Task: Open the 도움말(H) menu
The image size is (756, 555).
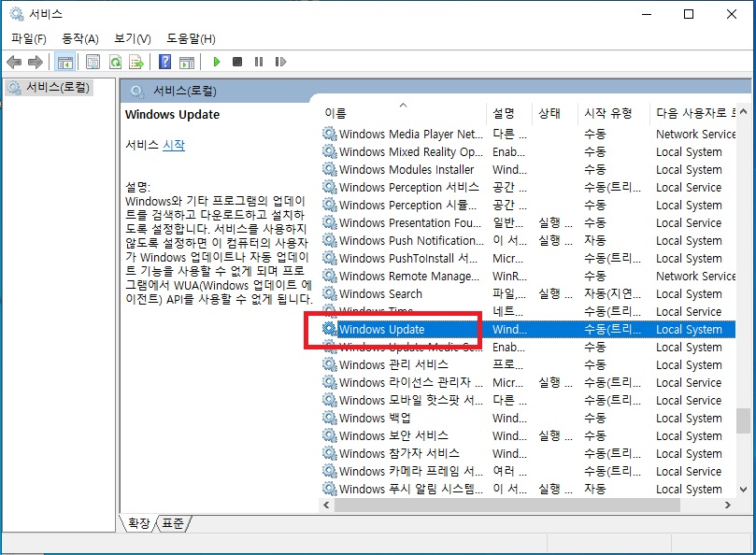Action: point(191,38)
